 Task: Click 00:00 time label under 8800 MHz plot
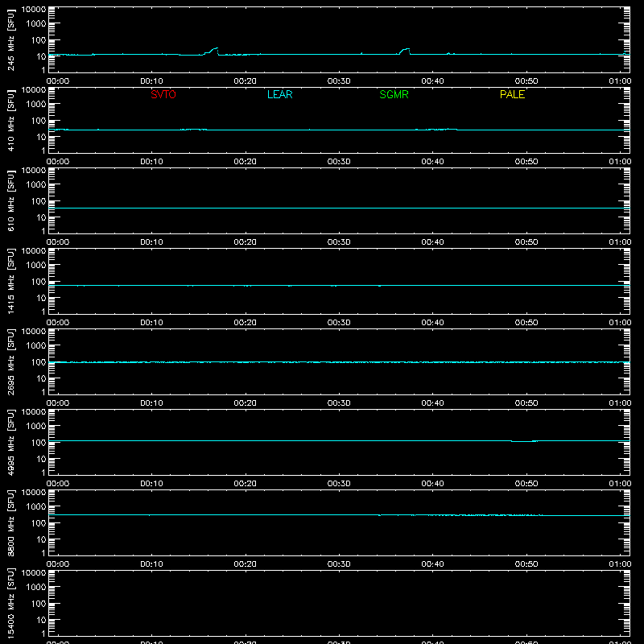(58, 564)
